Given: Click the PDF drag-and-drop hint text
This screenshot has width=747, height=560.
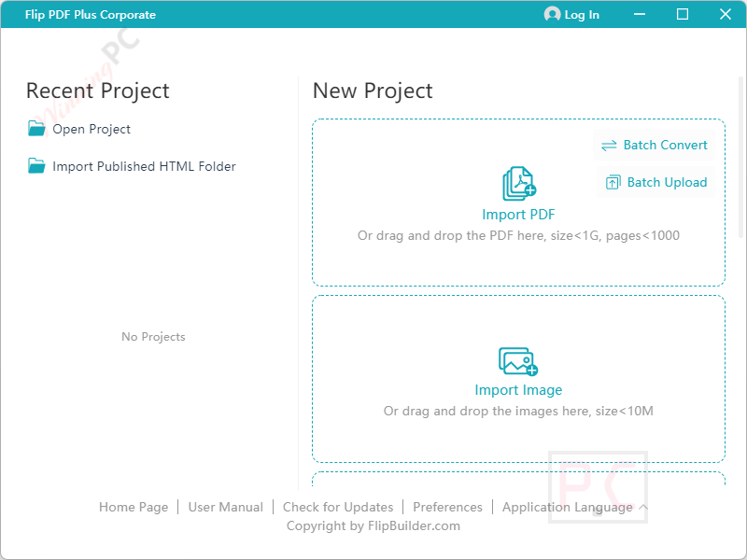Looking at the screenshot, I should [x=518, y=236].
